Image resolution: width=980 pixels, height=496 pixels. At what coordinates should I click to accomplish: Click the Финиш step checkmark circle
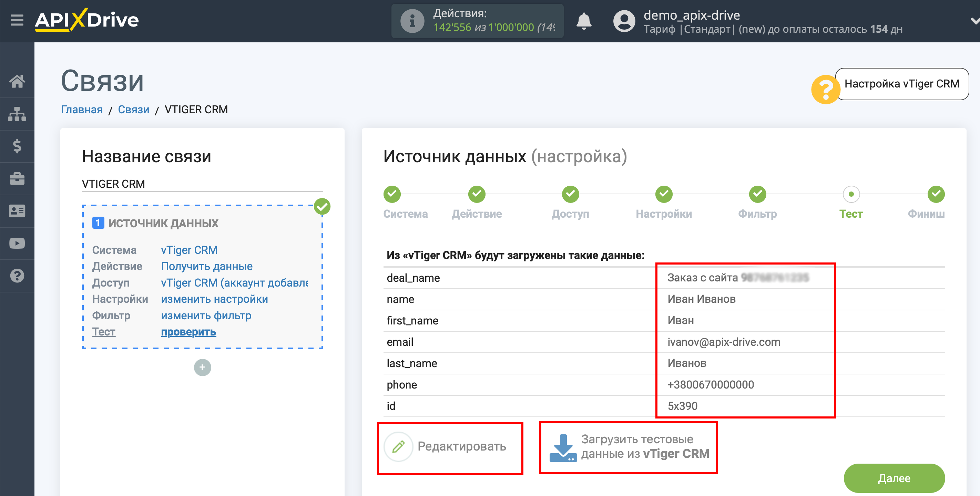point(936,194)
